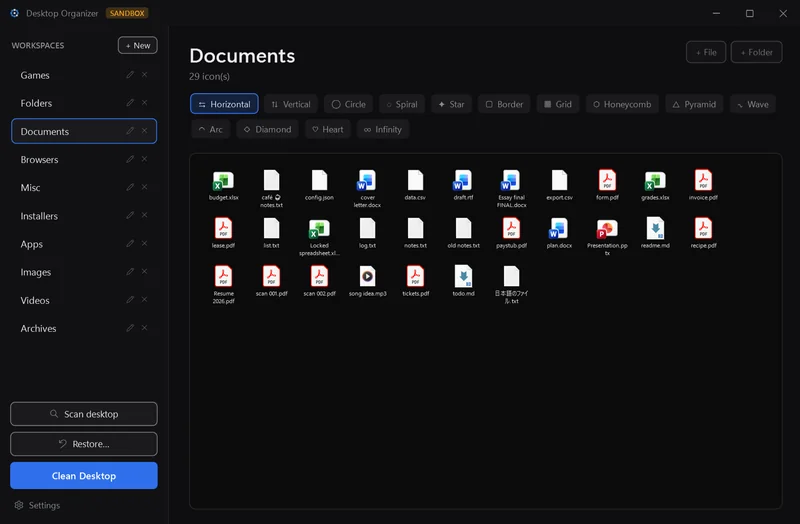Click the Scan desktop button
This screenshot has width=800, height=524.
point(84,414)
